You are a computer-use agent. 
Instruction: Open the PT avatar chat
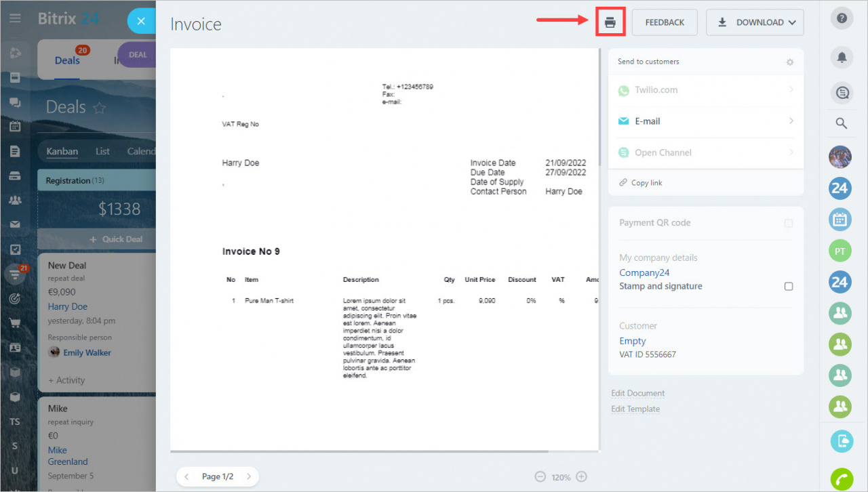[840, 251]
